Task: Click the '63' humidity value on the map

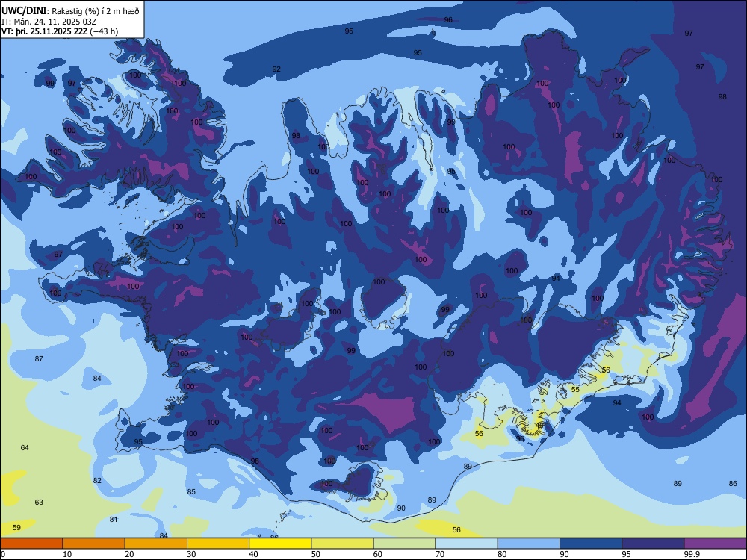Action: [x=39, y=502]
